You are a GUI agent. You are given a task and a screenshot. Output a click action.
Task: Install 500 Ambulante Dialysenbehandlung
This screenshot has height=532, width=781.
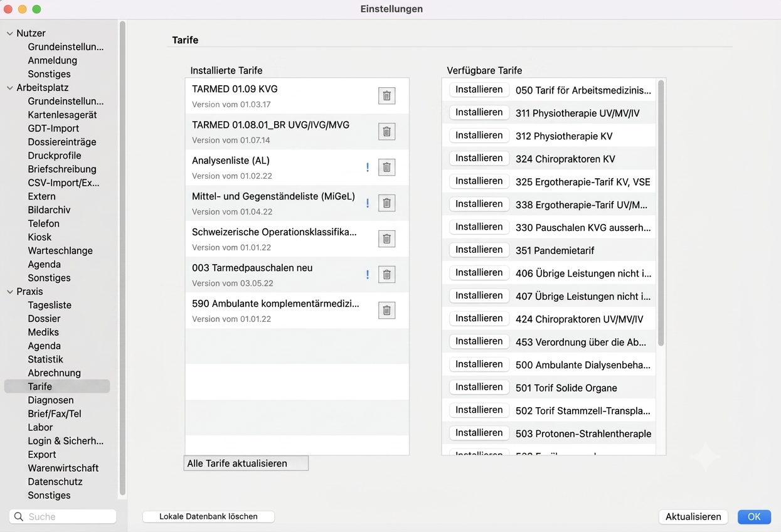(479, 364)
